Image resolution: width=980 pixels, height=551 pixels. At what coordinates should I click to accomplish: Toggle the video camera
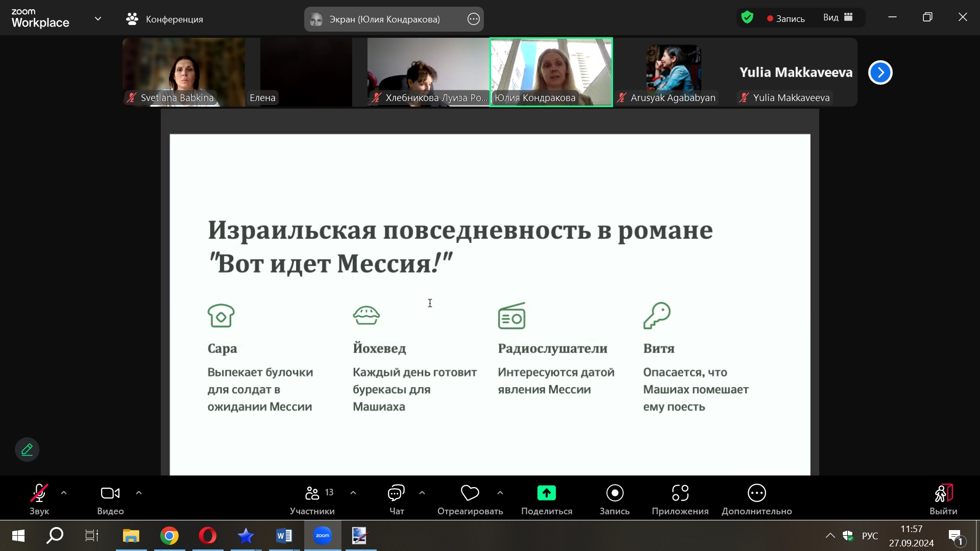coord(110,493)
